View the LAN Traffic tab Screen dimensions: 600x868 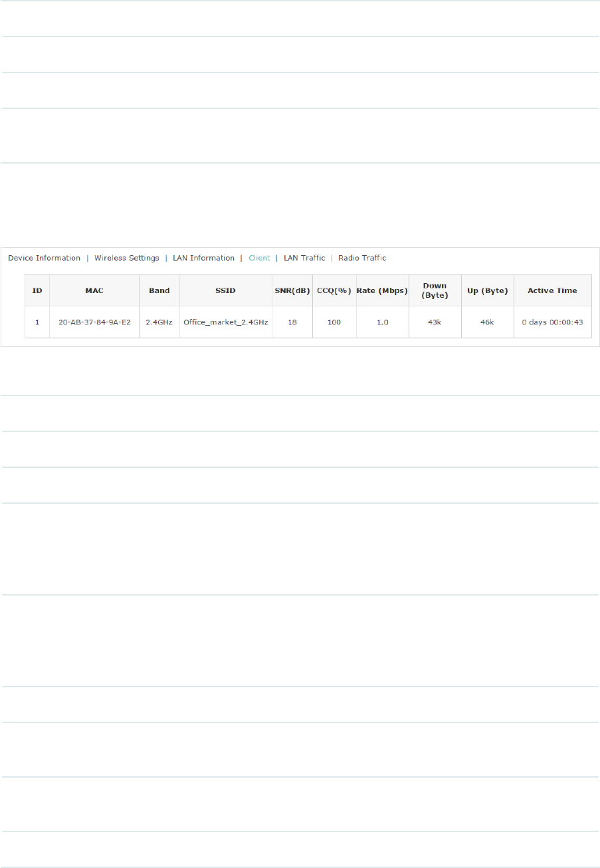pos(304,258)
